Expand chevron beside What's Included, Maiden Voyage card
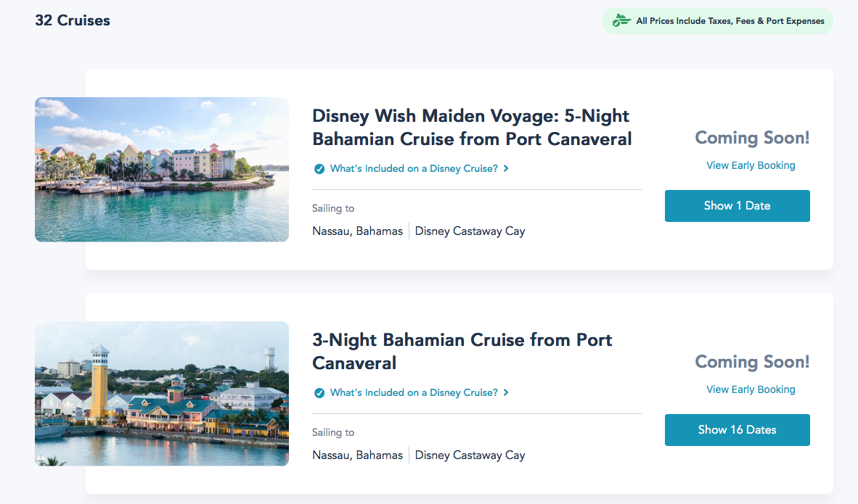 506,169
